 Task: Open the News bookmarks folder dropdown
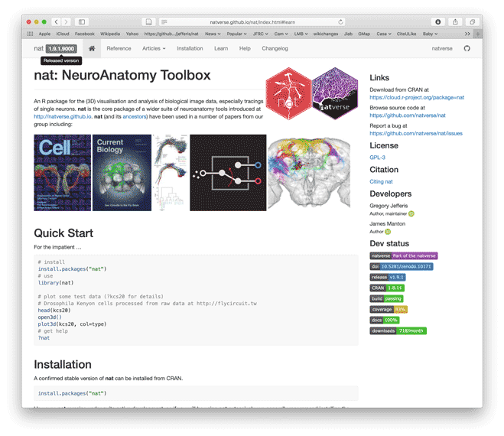(x=212, y=34)
